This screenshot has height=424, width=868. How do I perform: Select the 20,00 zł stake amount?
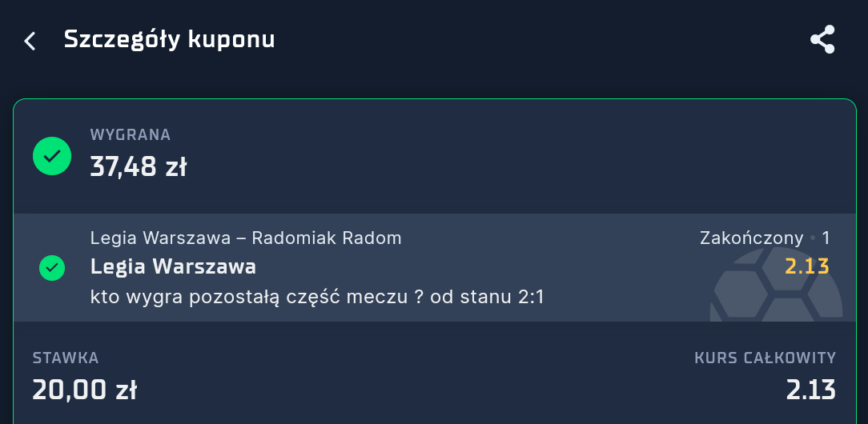[84, 390]
